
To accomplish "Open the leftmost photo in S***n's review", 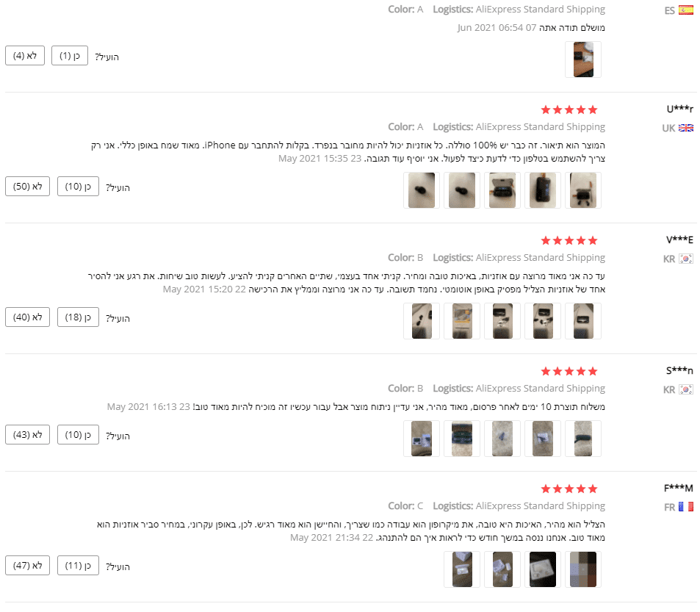I will (422, 439).
